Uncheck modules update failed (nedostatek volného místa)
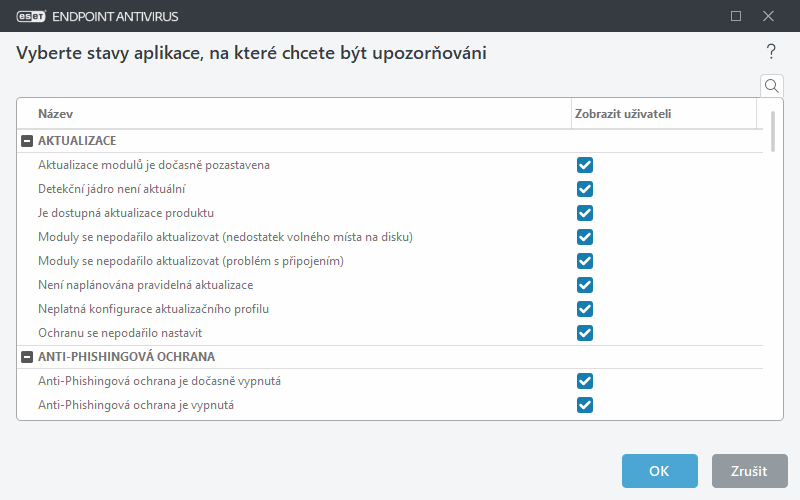The image size is (800, 500). pos(585,237)
